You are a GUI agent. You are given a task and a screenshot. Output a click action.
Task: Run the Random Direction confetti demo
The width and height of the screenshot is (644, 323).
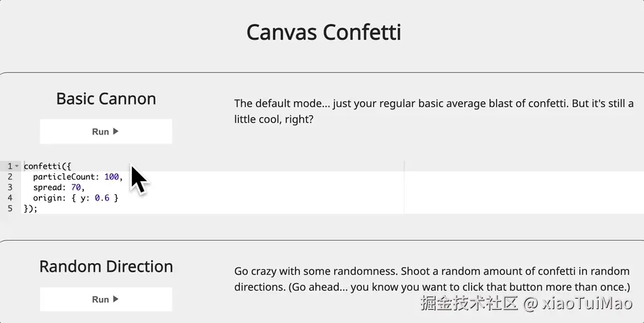pyautogui.click(x=106, y=299)
